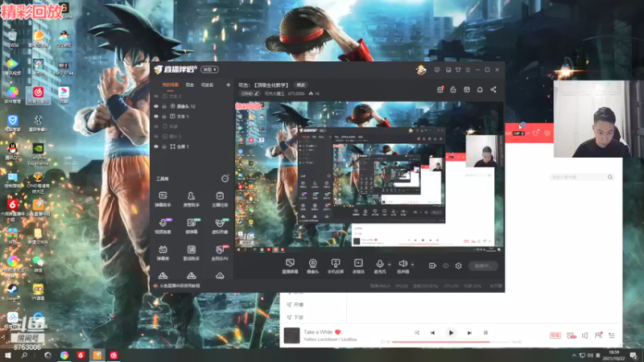Open the 视频连麦 tool with purple badge

point(163,226)
